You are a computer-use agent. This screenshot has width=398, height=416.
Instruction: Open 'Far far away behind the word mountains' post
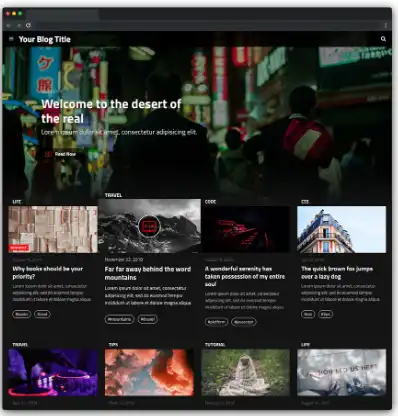148,273
